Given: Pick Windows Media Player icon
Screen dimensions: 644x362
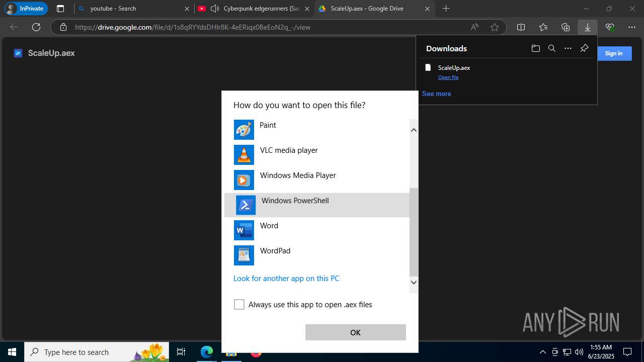Looking at the screenshot, I should tap(244, 180).
